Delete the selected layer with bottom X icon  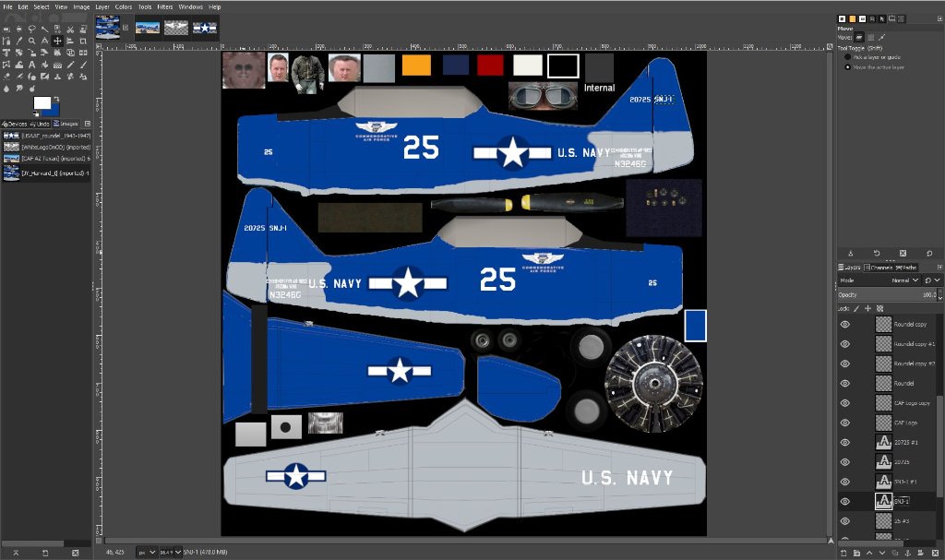(x=936, y=553)
